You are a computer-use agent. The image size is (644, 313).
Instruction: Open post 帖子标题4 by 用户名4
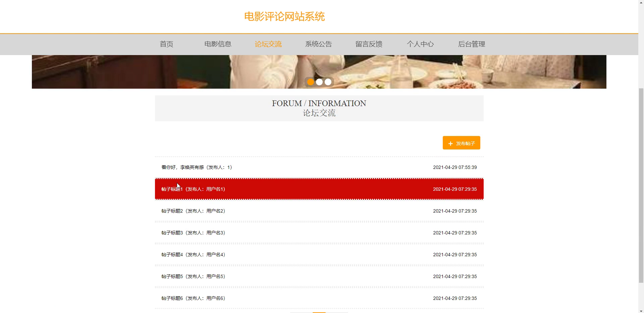319,255
